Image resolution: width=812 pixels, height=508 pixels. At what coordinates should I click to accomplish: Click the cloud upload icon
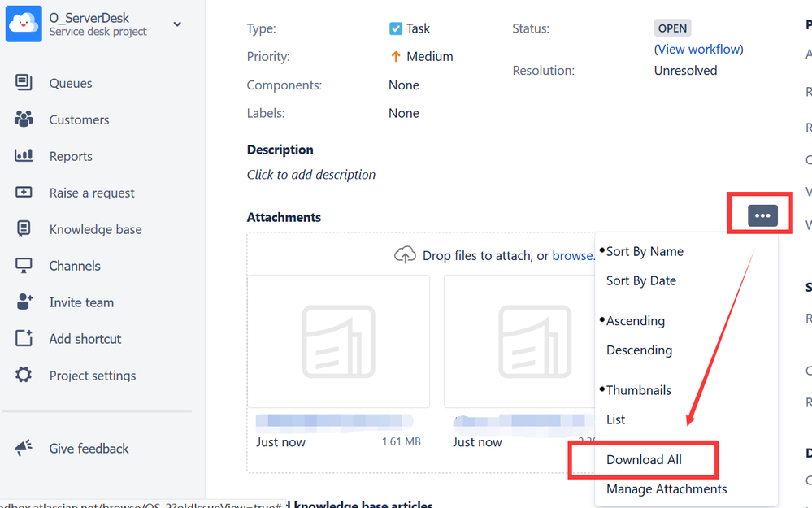pos(405,254)
